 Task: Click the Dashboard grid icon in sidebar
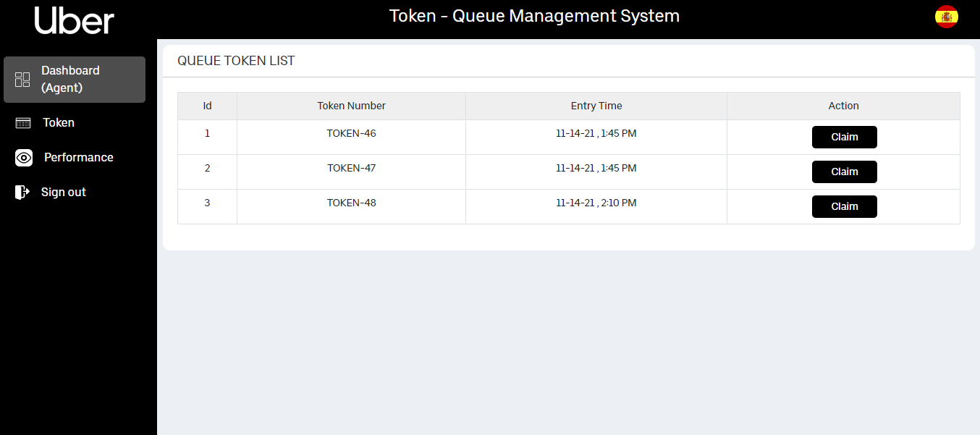[22, 80]
